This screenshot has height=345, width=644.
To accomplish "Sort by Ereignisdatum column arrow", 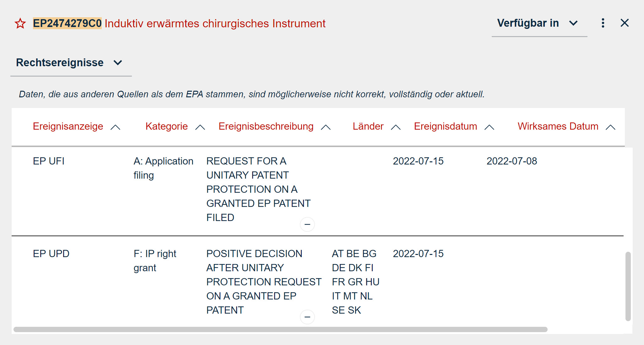I will [489, 127].
